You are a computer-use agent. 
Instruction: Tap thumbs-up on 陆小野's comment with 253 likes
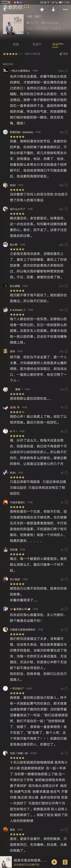coord(66,245)
